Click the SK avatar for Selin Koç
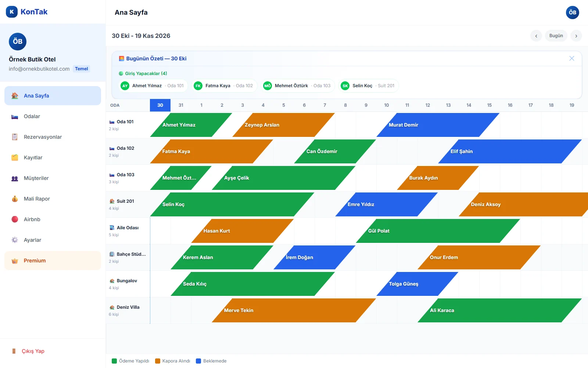This screenshot has height=368, width=588. [345, 86]
